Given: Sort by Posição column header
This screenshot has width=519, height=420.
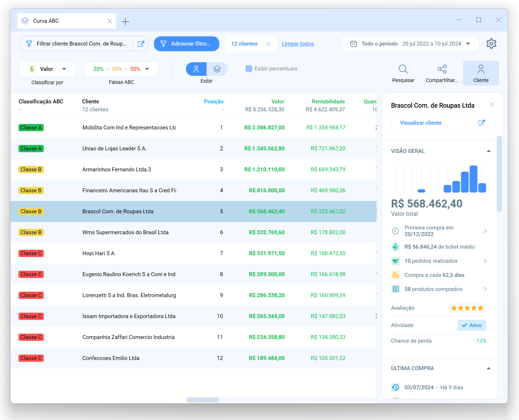Looking at the screenshot, I should click(213, 102).
